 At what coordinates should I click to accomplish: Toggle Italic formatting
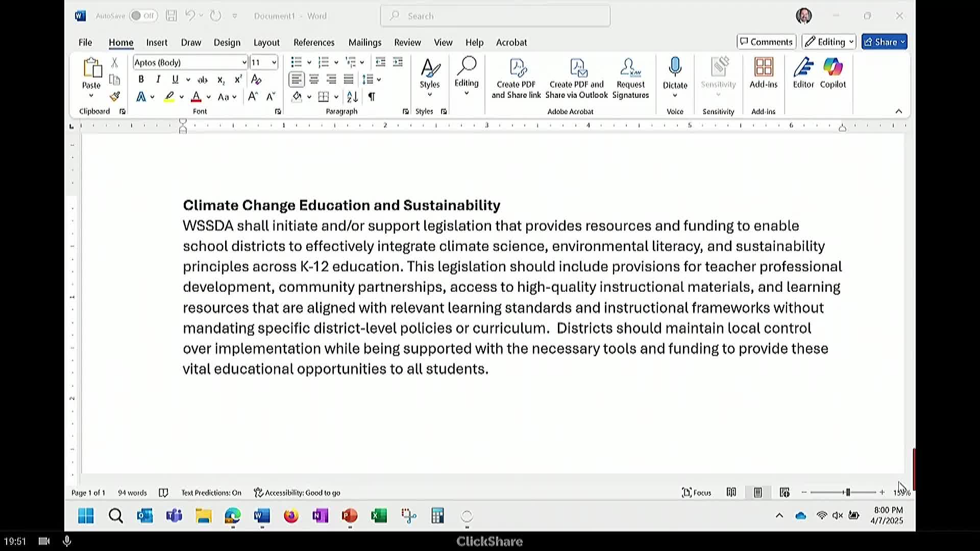(158, 80)
